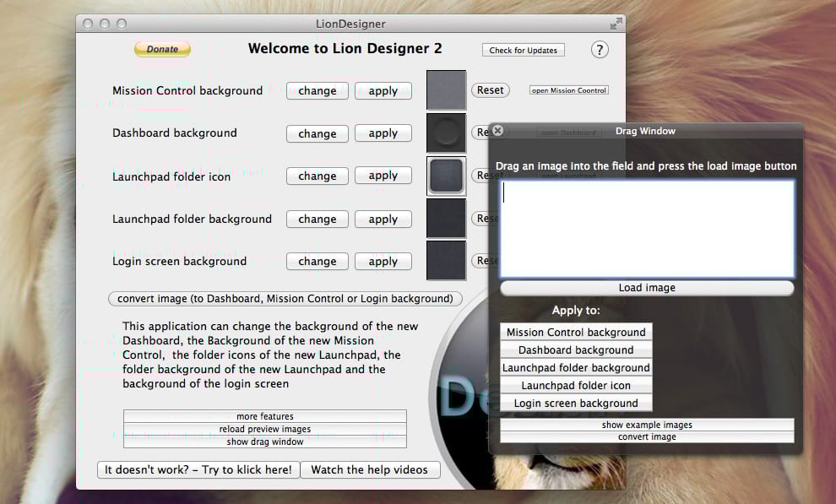Click apply for Mission Control background
Image resolution: width=836 pixels, height=504 pixels.
[383, 90]
